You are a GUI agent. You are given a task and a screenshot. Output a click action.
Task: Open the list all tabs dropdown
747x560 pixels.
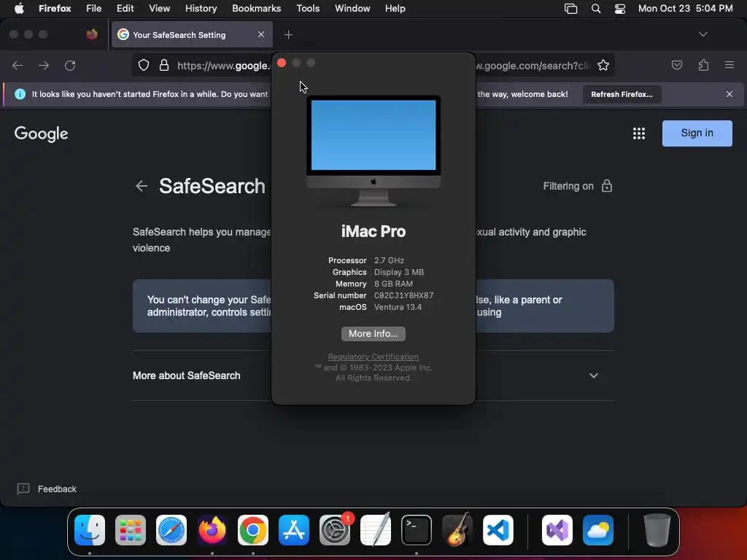703,34
